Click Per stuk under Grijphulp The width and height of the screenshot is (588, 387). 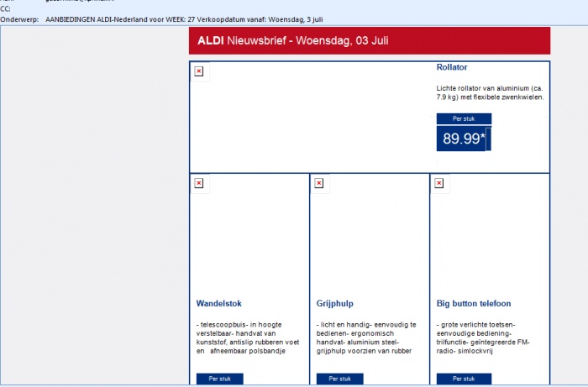339,379
